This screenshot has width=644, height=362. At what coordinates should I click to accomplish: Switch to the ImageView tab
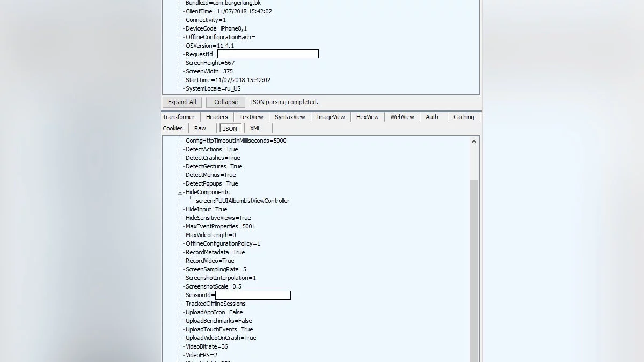tap(331, 117)
